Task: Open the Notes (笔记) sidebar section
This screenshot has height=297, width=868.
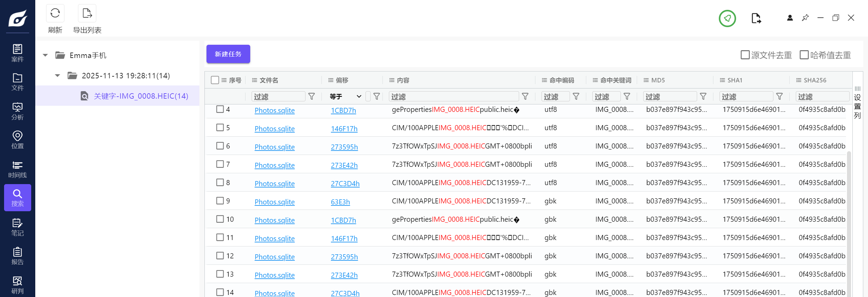Action: (x=17, y=227)
